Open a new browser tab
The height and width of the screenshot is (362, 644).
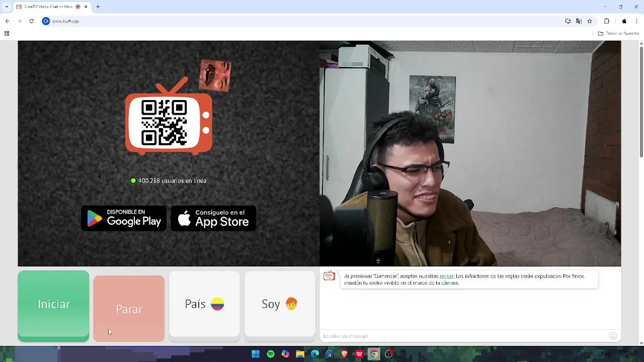(98, 7)
